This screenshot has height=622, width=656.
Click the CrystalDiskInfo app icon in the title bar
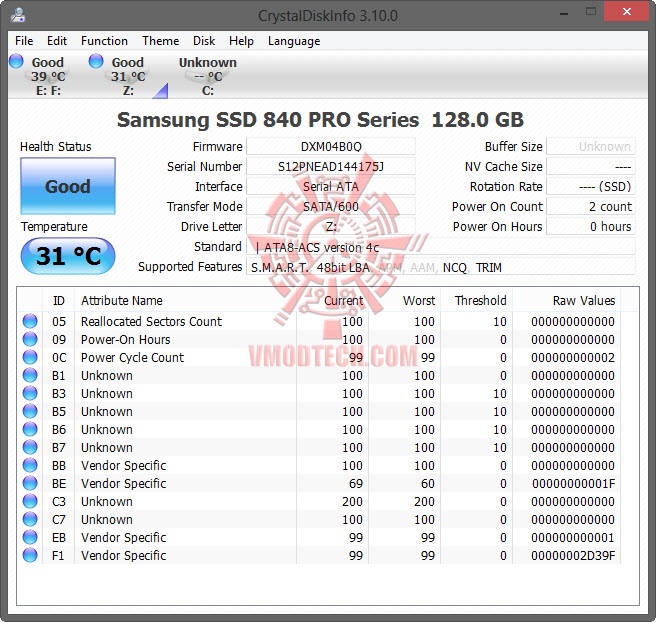coord(18,15)
